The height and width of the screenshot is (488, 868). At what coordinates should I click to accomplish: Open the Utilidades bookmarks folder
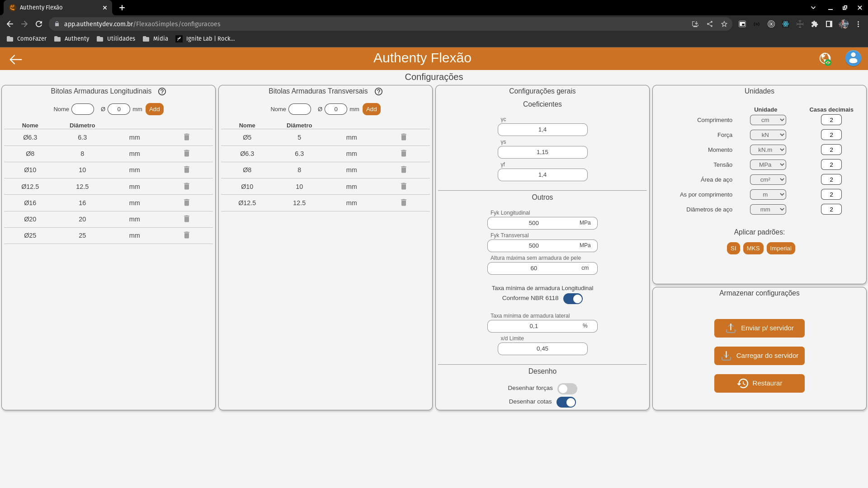click(x=116, y=39)
